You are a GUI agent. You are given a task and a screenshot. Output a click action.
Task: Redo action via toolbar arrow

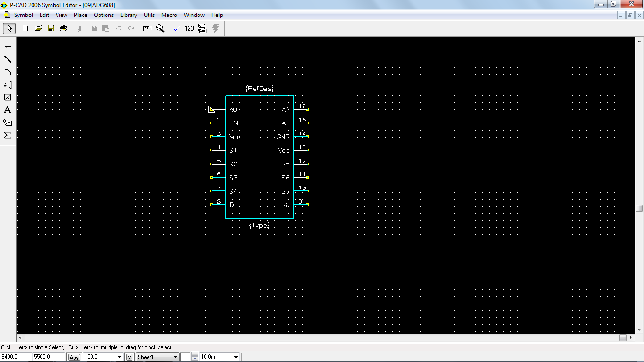click(x=131, y=28)
